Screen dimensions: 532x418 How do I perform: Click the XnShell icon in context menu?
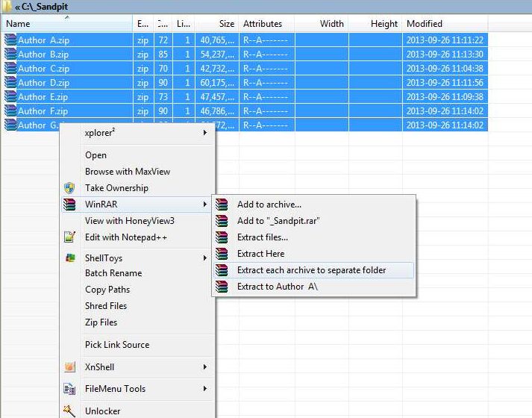(70, 367)
